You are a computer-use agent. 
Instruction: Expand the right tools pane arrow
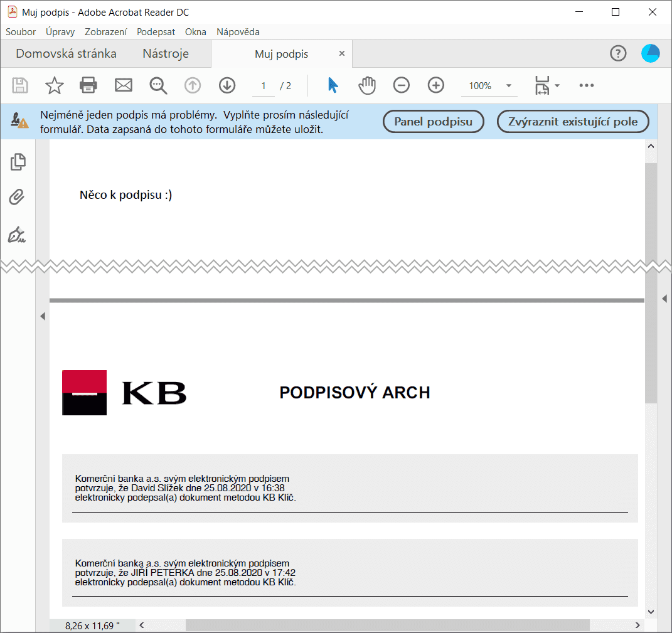coord(664,299)
